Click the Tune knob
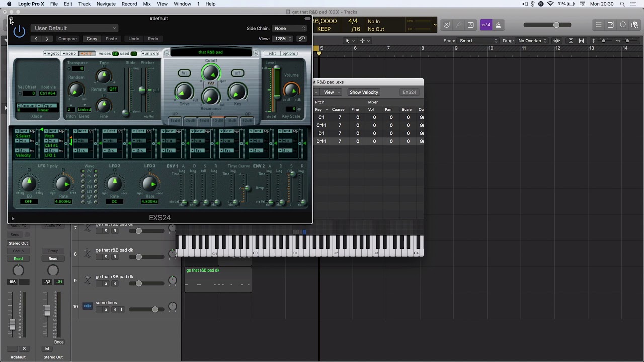644x362 pixels. coord(104,76)
